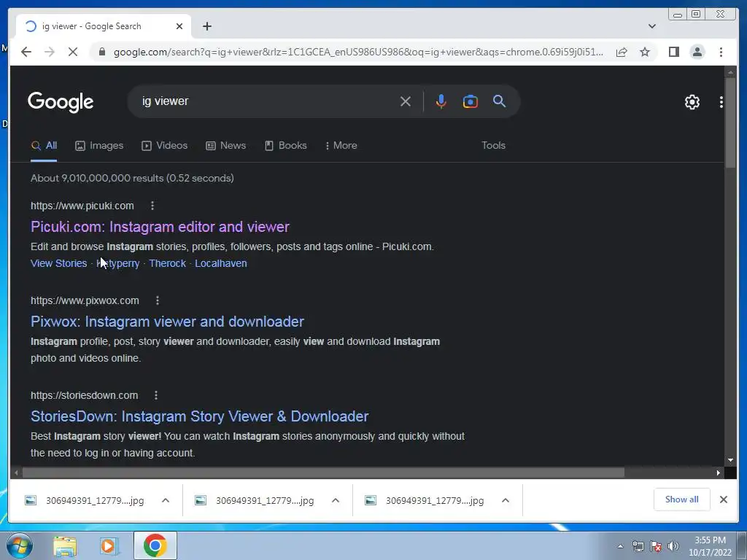The height and width of the screenshot is (560, 747).
Task: Clear the search box with the X
Action: (x=406, y=101)
